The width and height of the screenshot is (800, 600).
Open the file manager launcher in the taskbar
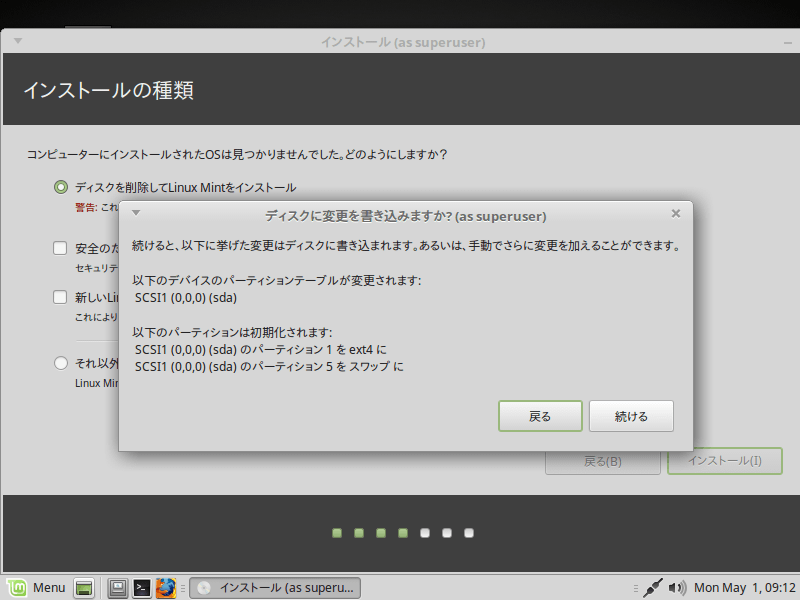118,588
